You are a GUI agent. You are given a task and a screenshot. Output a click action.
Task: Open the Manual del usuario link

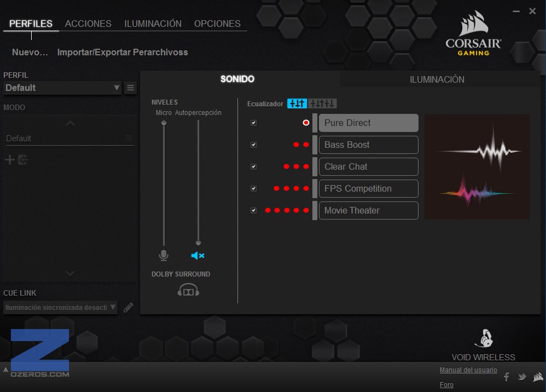pos(468,370)
